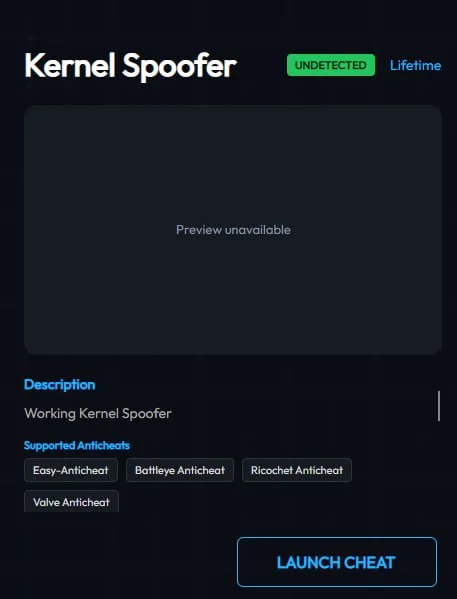View license duration via Lifetime label
Screen dimensions: 457x599
coord(415,65)
